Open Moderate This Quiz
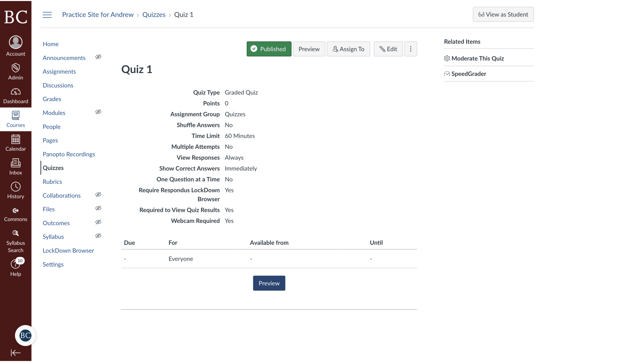Viewport: 644px width, 362px height. point(478,58)
